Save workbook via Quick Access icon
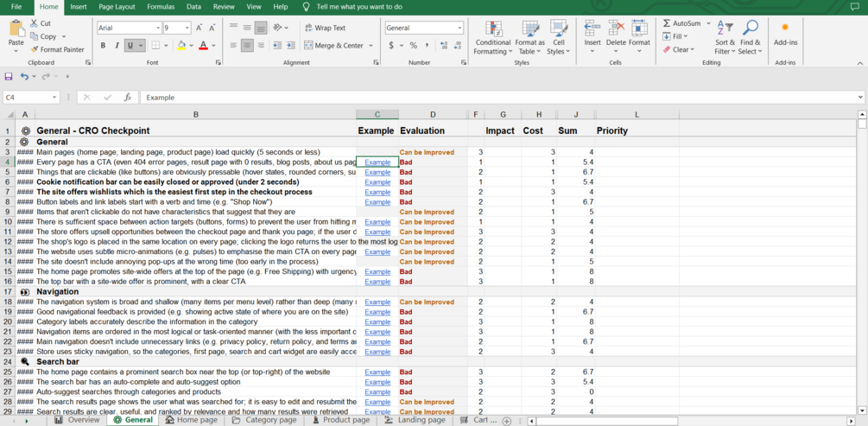This screenshot has height=426, width=868. click(x=9, y=76)
